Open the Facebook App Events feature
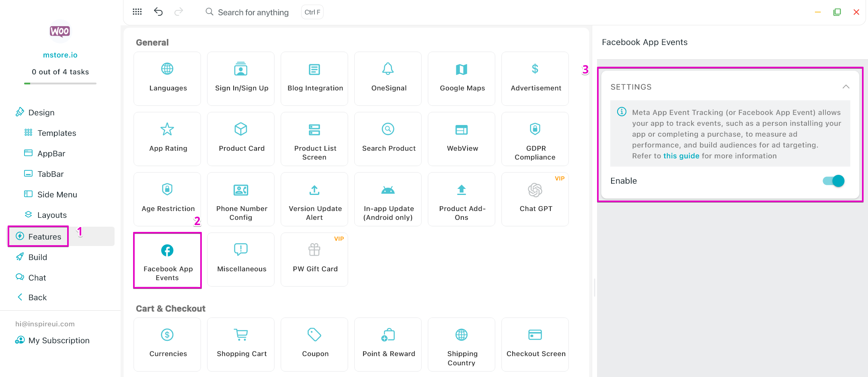868x377 pixels. pos(167,260)
